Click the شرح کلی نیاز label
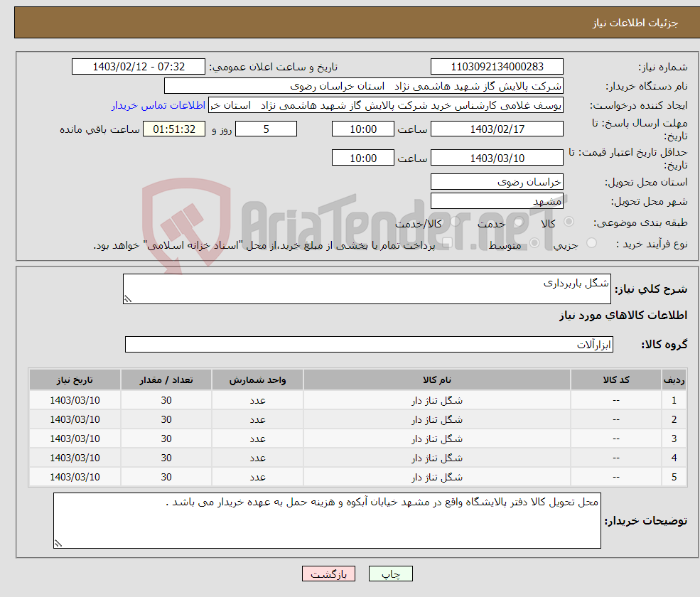 coord(652,289)
